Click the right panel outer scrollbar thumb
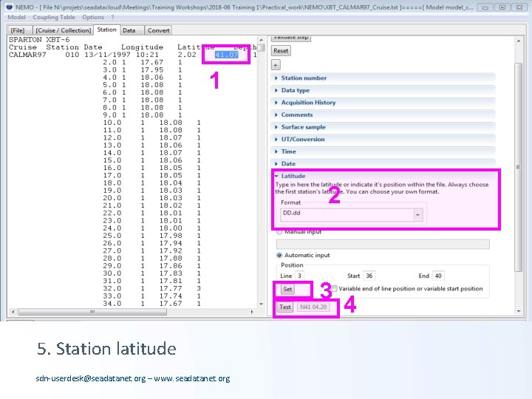The image size is (532, 399). pos(519,167)
